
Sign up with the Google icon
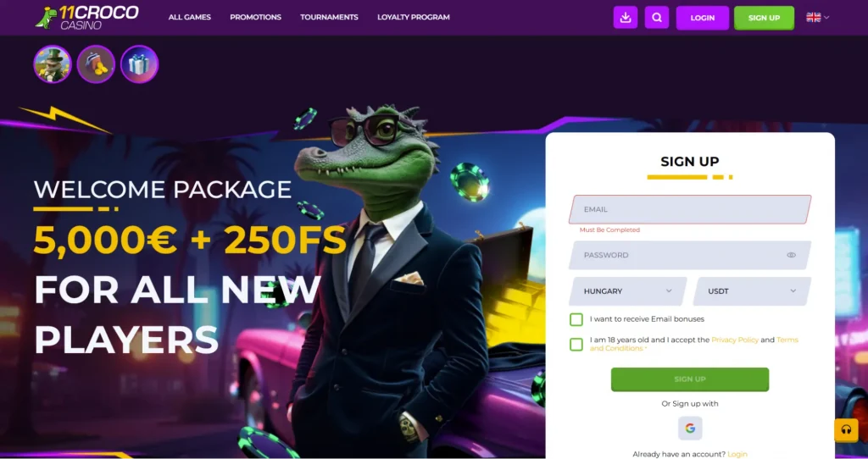[x=690, y=428]
